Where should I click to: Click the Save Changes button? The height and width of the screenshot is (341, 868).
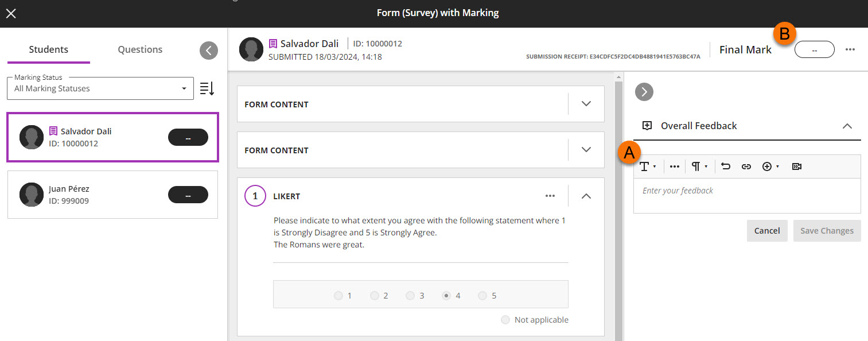[x=827, y=231]
